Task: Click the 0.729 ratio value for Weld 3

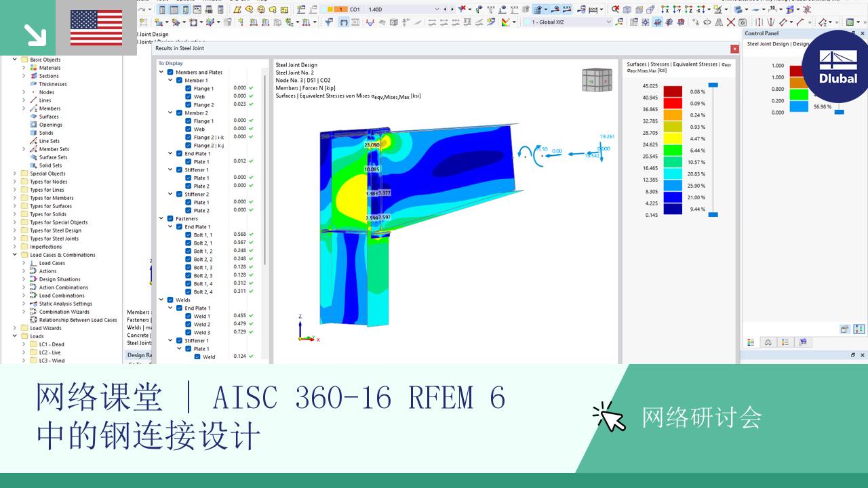Action: tap(239, 332)
